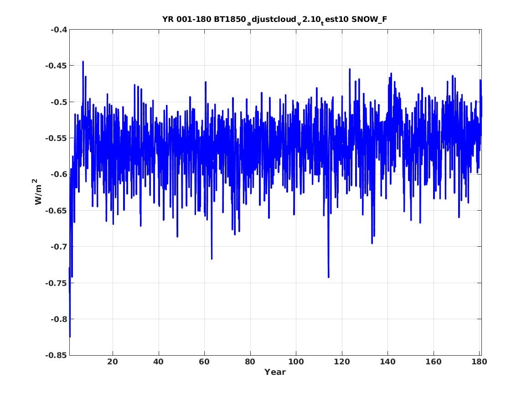Click the x-axis tick label '160'

click(434, 362)
